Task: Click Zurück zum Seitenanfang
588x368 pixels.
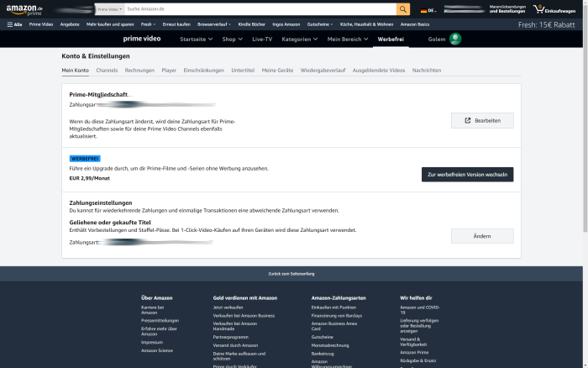Action: 291,274
